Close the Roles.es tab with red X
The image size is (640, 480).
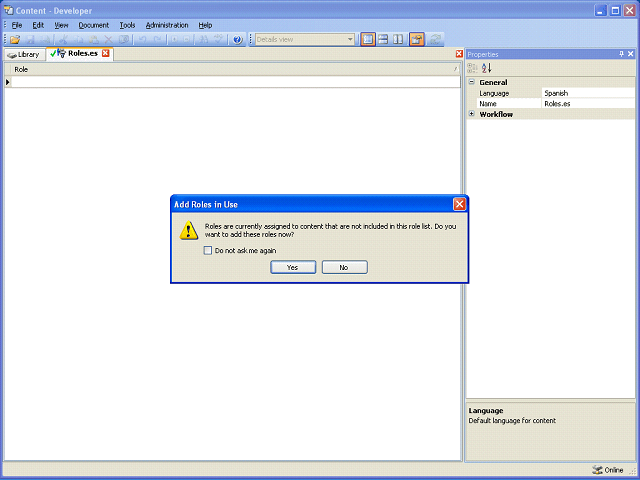(x=106, y=53)
